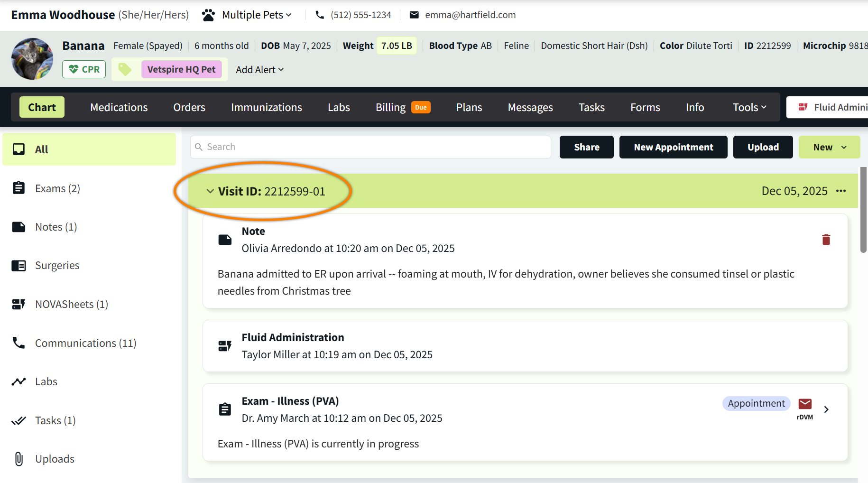
Task: Click the Dec 05, 2025 visit date
Action: (794, 191)
